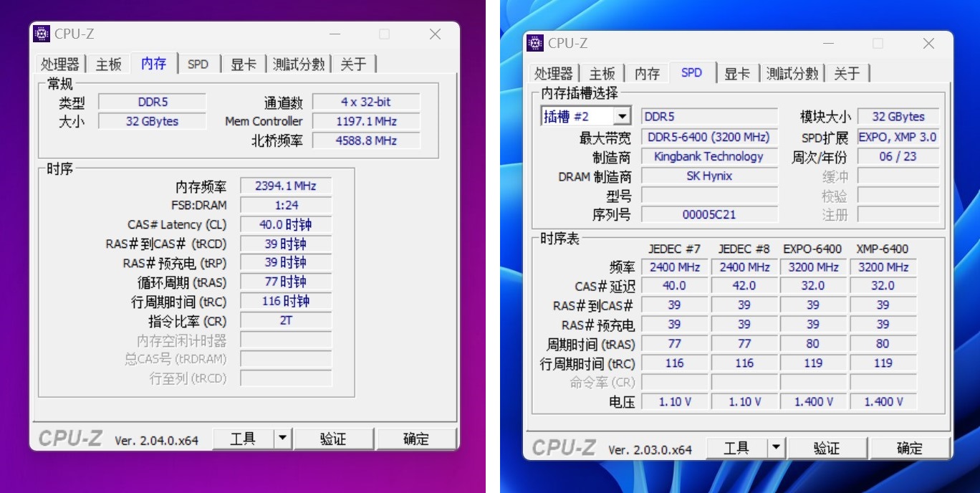Screen dimensions: 980x493
Task: Open the 内存 tab in the right window
Action: point(646,72)
